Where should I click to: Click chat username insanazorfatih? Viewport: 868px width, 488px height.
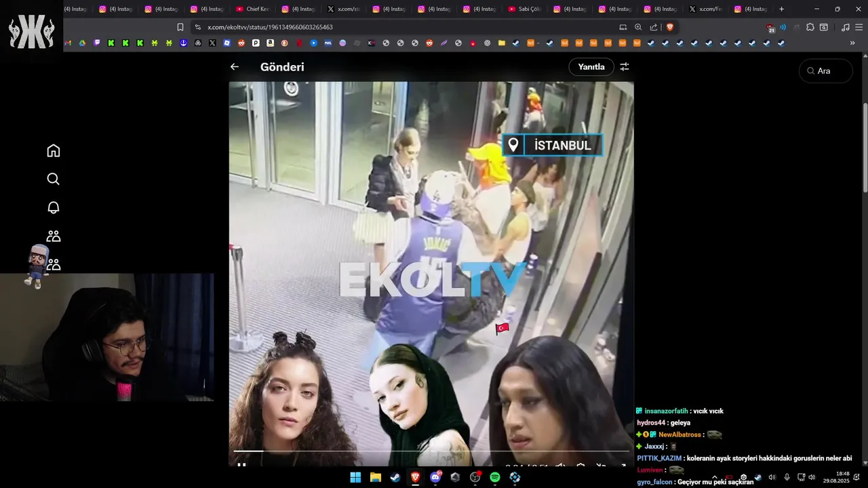pyautogui.click(x=666, y=411)
